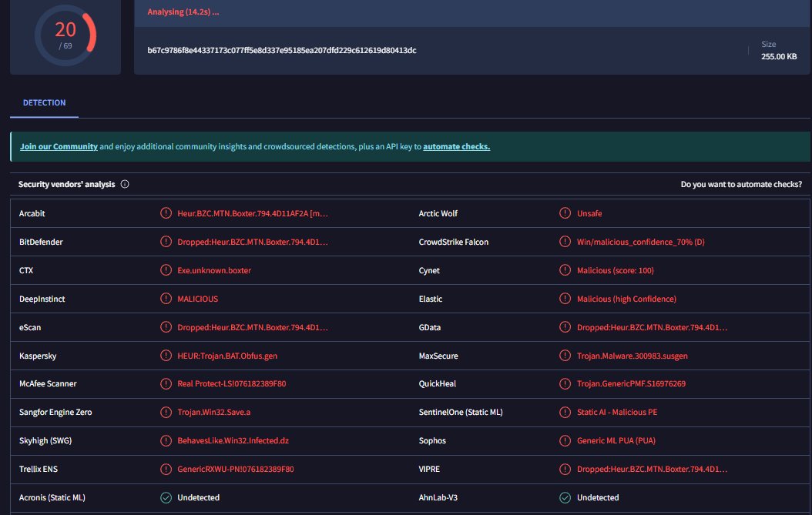Click the alert icon in the Cynet row
This screenshot has width=812, height=515.
click(x=565, y=270)
